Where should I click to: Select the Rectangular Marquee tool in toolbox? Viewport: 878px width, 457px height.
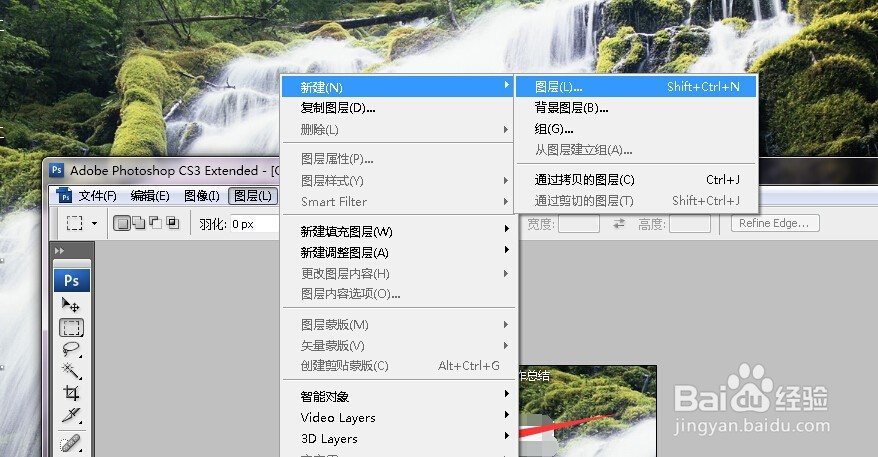pyautogui.click(x=71, y=328)
